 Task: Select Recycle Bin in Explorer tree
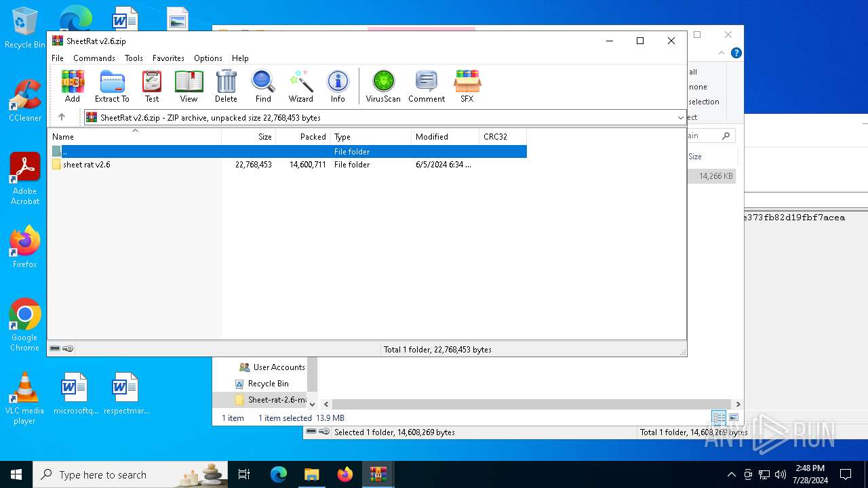point(261,384)
